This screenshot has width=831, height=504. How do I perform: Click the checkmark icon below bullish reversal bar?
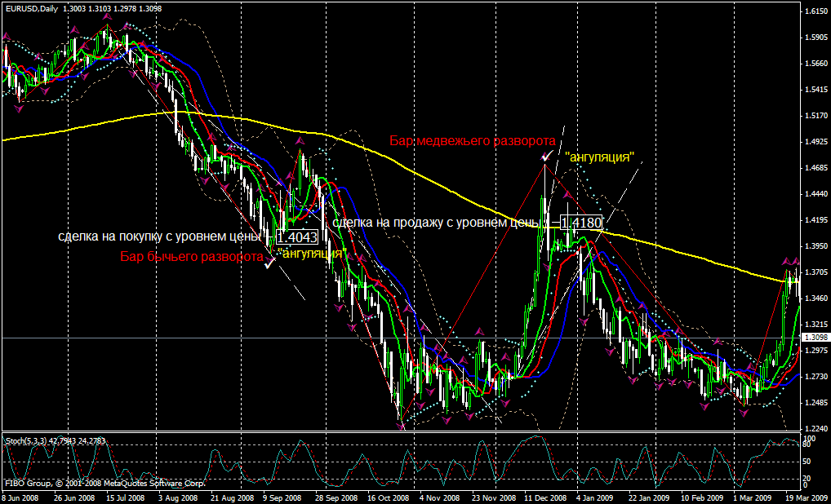[269, 263]
